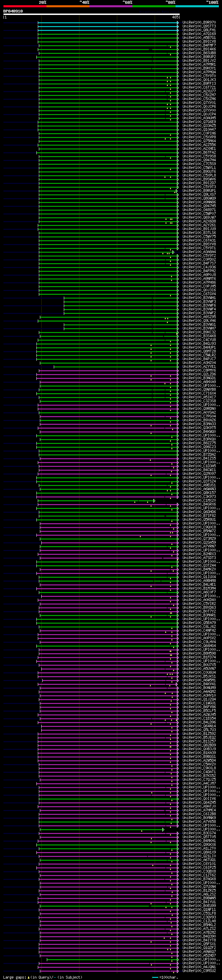Select the UniRef100_A3AUH5 label

coord(199,118)
